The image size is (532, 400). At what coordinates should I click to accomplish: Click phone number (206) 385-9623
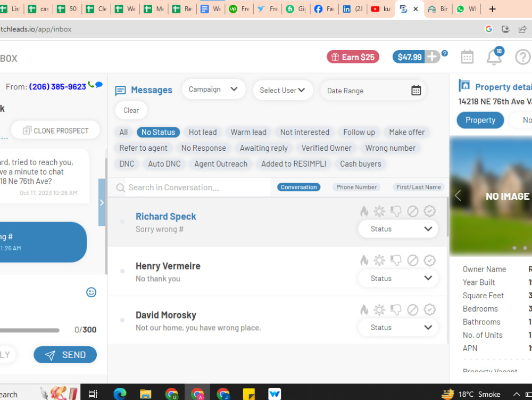[x=57, y=87]
